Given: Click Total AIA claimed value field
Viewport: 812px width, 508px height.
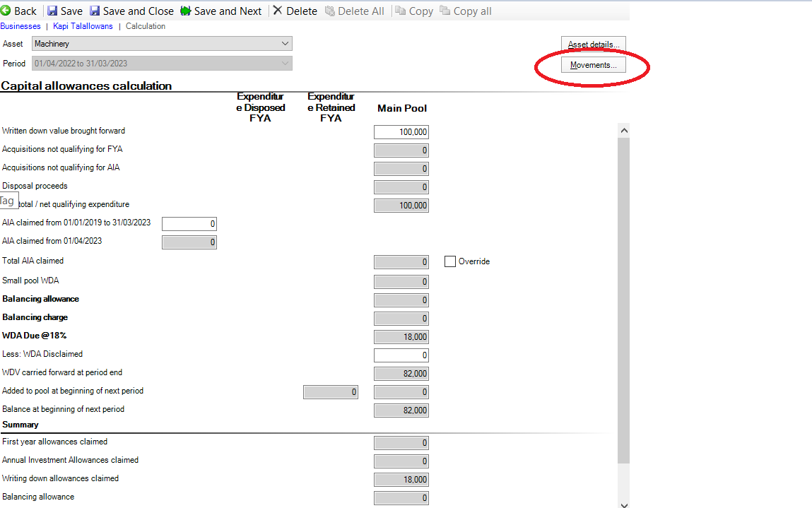Looking at the screenshot, I should coord(401,261).
